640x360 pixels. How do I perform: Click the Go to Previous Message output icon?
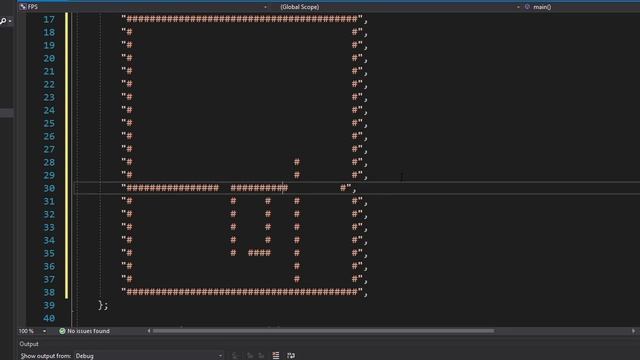pyautogui.click(x=250, y=356)
